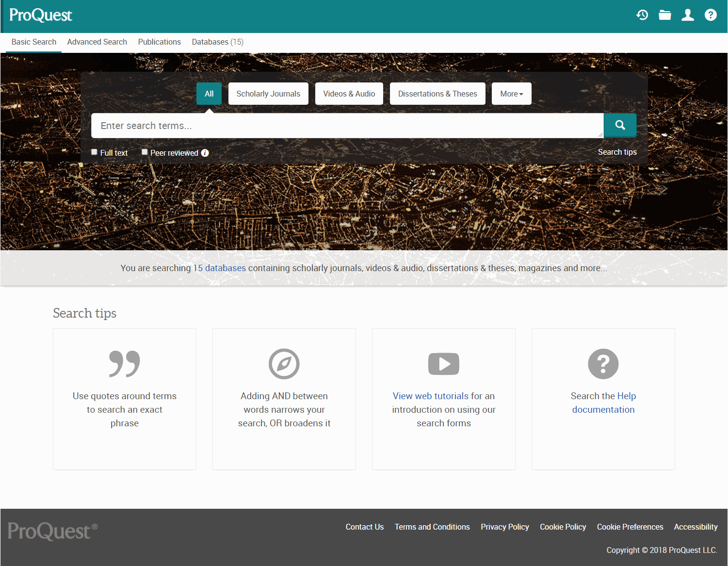Click the help question mark in the header
The height and width of the screenshot is (566, 728).
711,15
